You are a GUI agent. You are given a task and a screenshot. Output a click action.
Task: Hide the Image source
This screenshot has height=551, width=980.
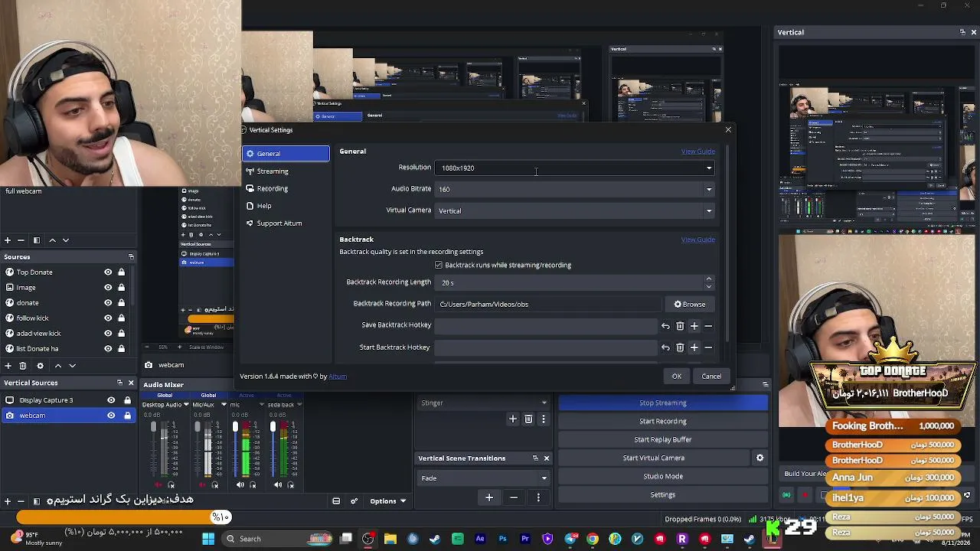[108, 288]
